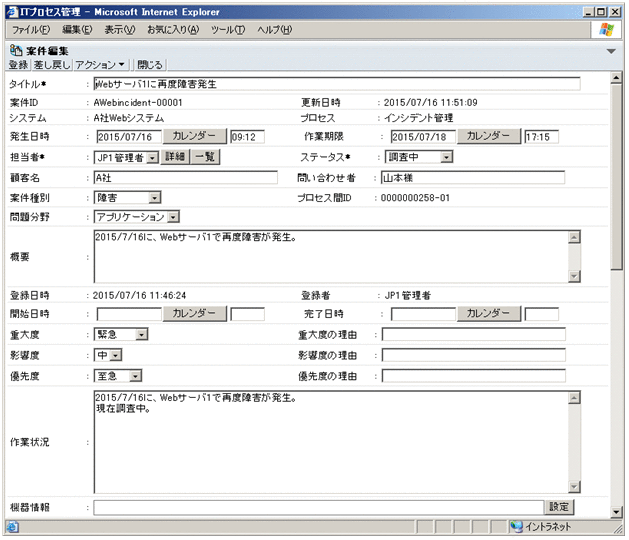Click the プロセス間ID value 0000000258-01
This screenshot has width=629, height=540.
pos(415,198)
